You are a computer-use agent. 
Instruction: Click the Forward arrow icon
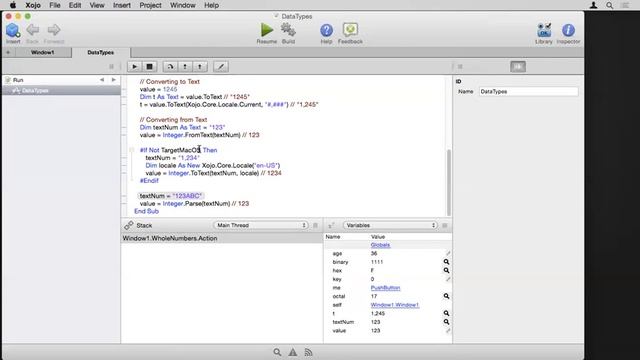pyautogui.click(x=53, y=29)
